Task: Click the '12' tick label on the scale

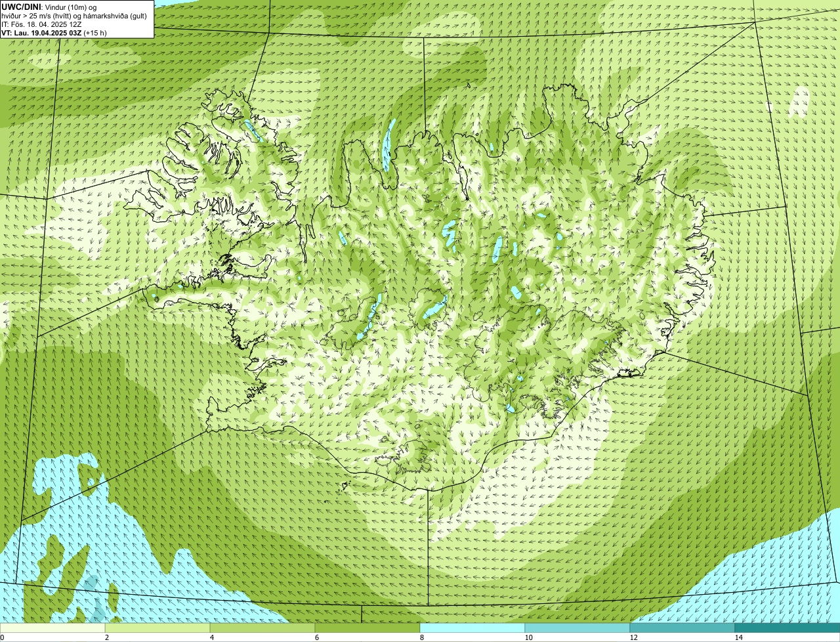Action: (633, 637)
